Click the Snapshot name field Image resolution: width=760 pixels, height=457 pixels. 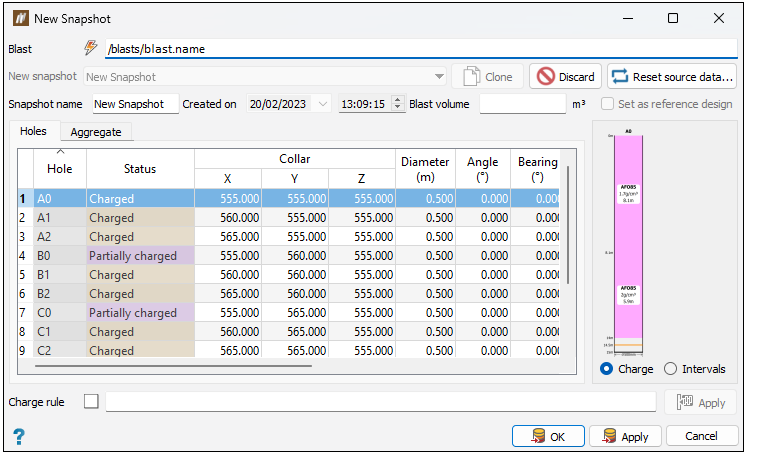pos(136,104)
